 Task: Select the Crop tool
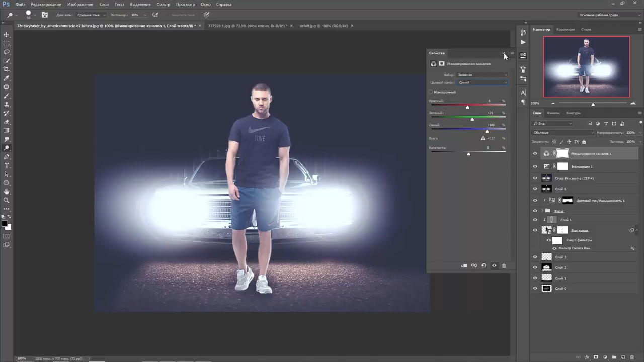(x=7, y=69)
